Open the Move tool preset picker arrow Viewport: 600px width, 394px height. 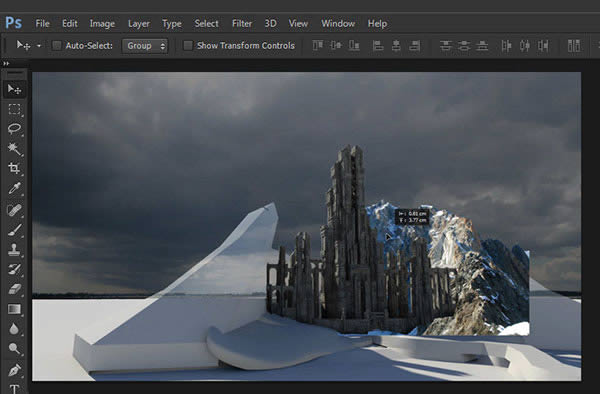39,46
